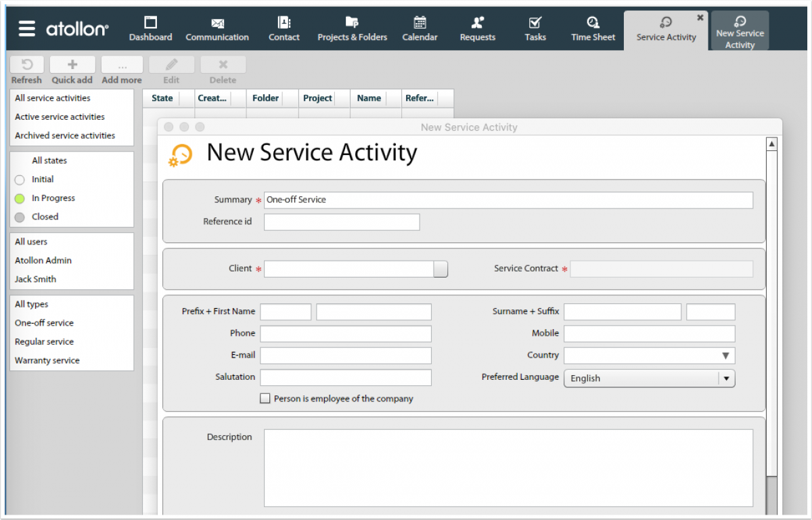The width and height of the screenshot is (812, 520).
Task: Open the hamburger main menu
Action: pos(26,28)
